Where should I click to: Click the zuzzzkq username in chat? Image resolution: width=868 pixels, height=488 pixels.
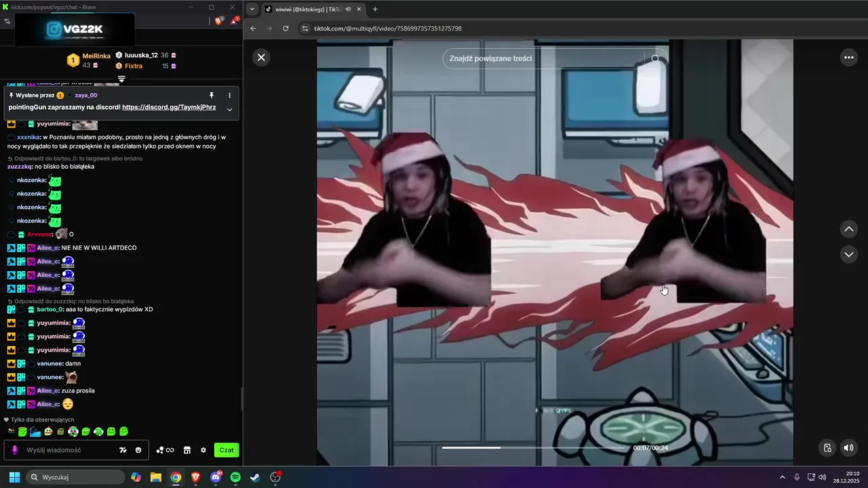pos(20,167)
